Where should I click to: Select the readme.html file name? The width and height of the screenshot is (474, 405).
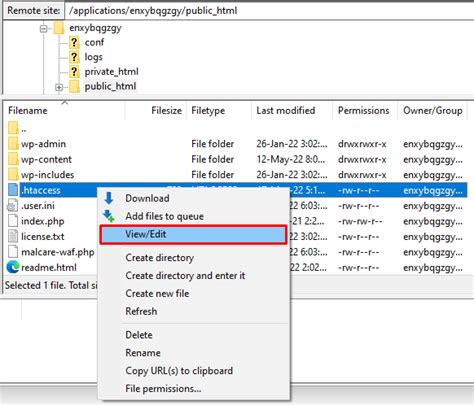[49, 267]
